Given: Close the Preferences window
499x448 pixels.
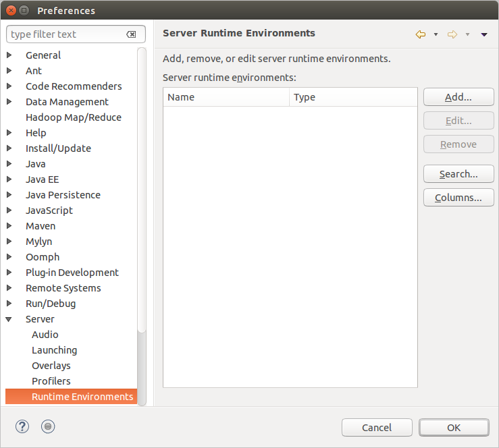Looking at the screenshot, I should click(x=11, y=11).
